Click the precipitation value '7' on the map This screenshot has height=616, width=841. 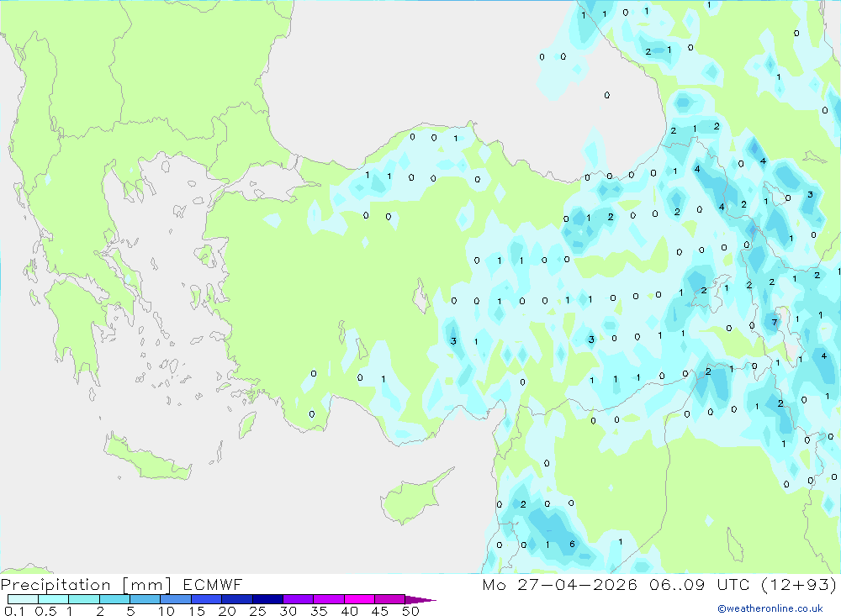click(774, 322)
